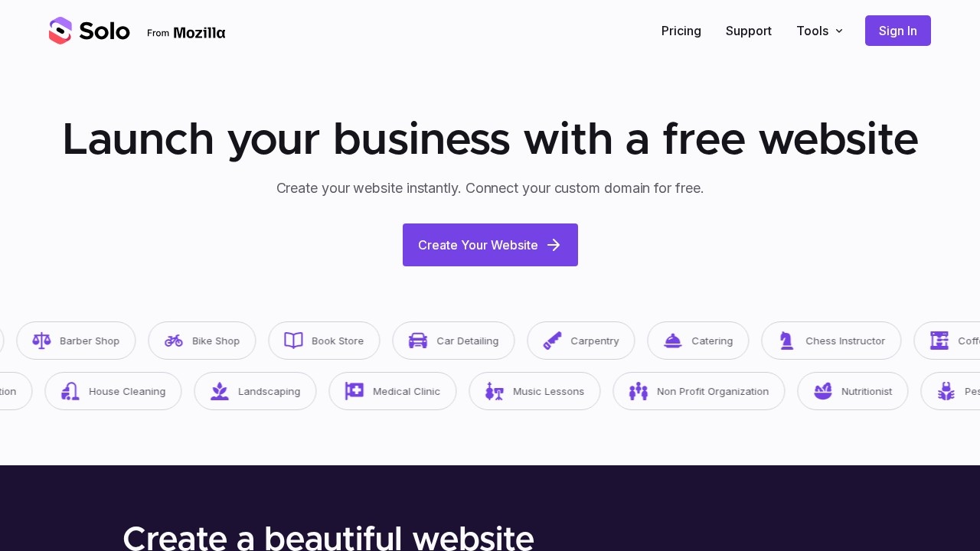Choose the Non Profit Organization chip

click(699, 391)
